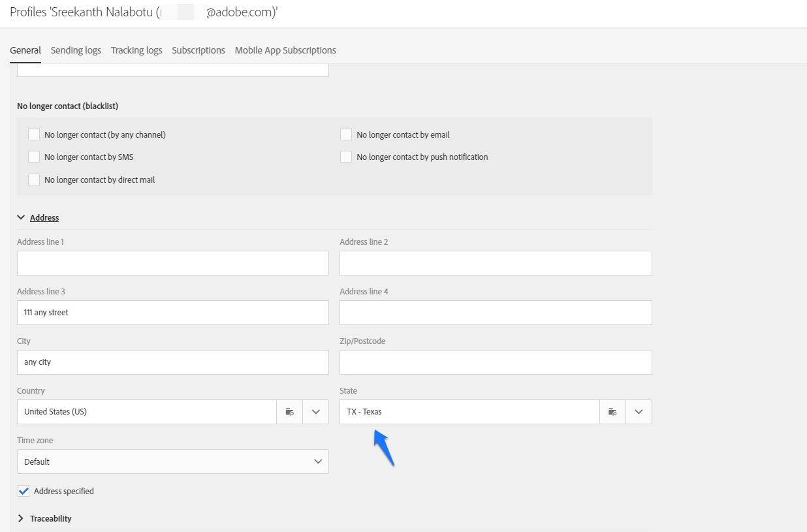Image resolution: width=807 pixels, height=532 pixels.
Task: Check No longer contact by email
Action: point(346,135)
